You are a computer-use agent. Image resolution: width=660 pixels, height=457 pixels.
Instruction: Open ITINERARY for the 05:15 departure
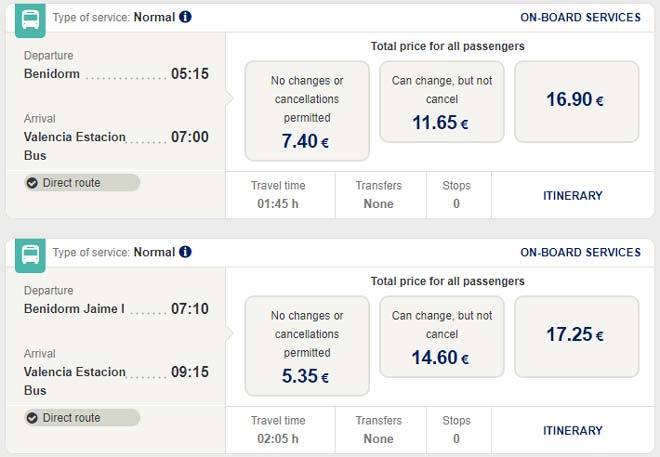573,196
